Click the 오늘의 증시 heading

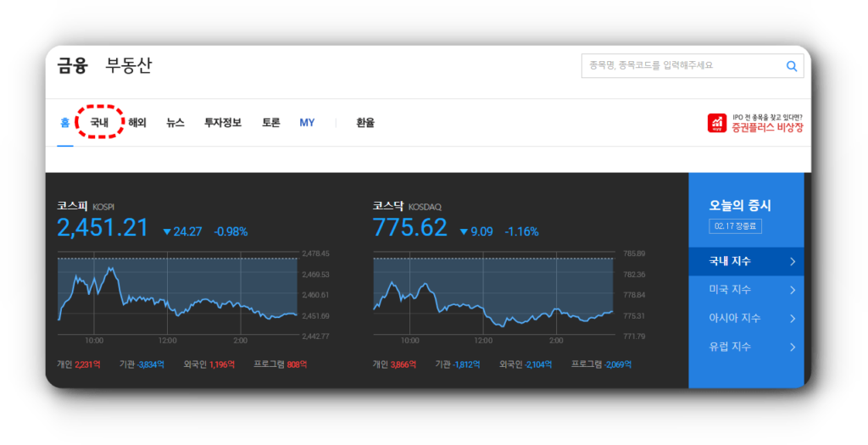coord(740,205)
